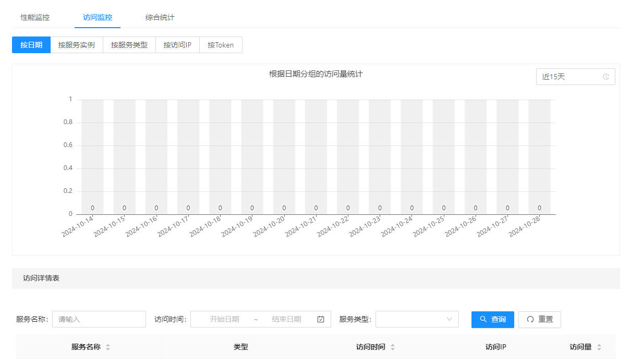Viewport: 630px width, 364px height.
Task: Click the bar for 2024-10-25
Action: click(x=444, y=157)
